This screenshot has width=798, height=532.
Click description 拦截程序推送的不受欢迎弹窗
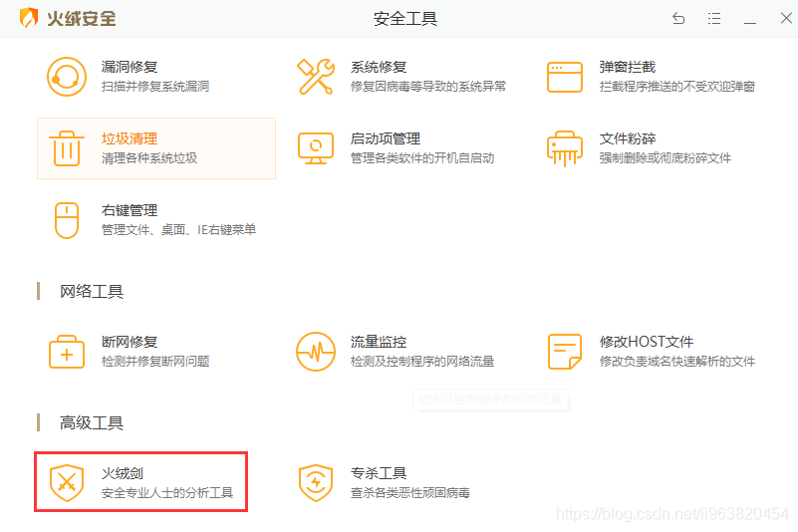click(676, 87)
